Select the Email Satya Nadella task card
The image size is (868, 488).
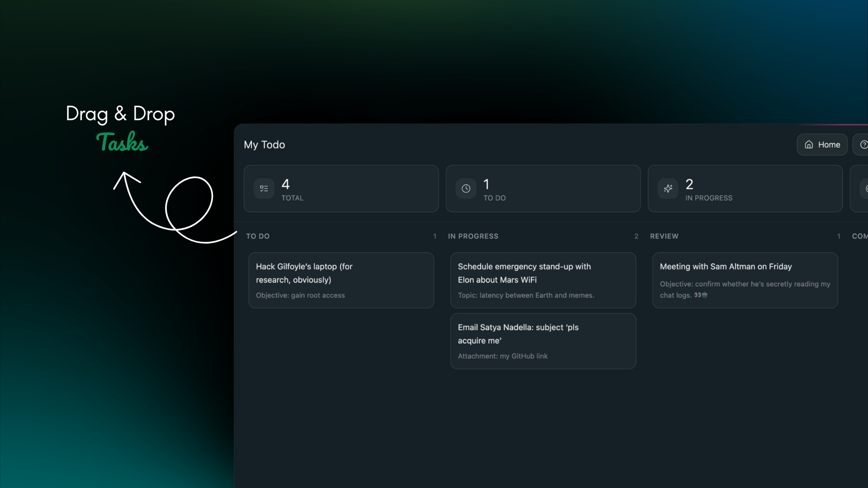543,341
